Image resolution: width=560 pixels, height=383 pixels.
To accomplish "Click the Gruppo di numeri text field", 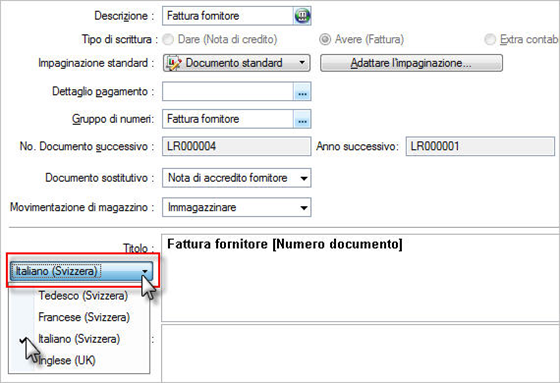I will (x=228, y=119).
